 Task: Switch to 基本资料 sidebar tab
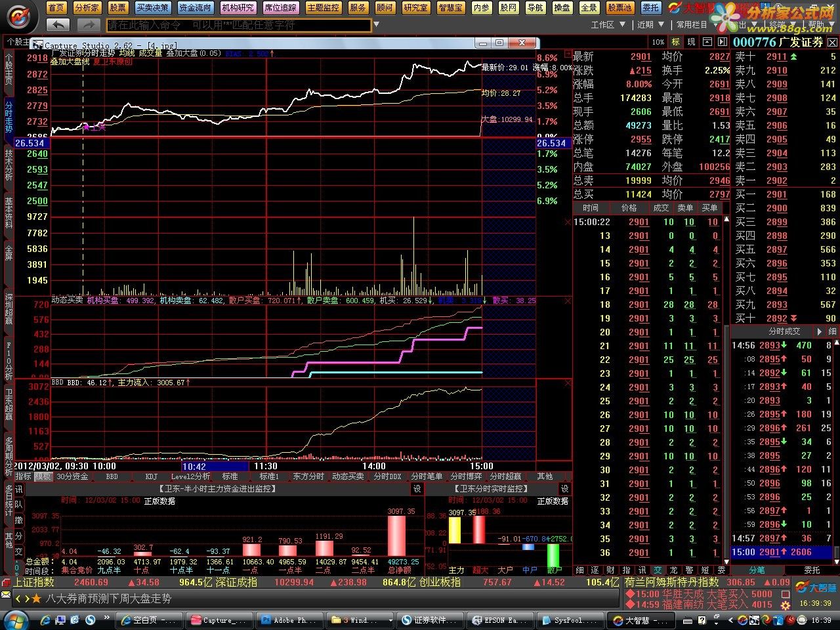9,214
